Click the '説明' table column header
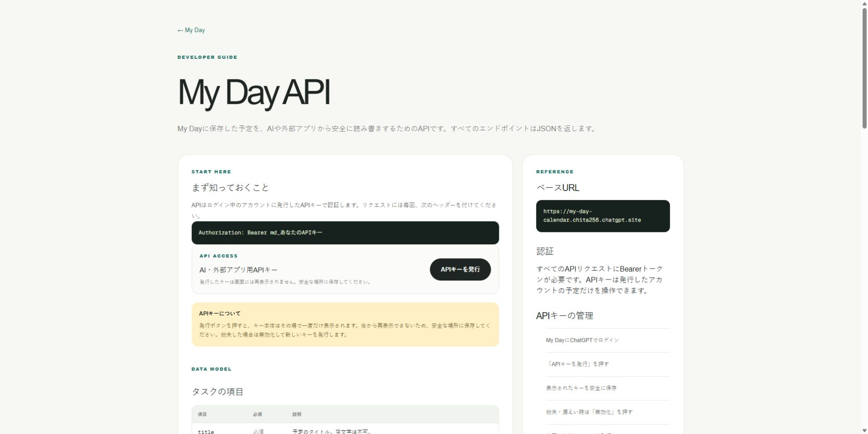 point(297,414)
